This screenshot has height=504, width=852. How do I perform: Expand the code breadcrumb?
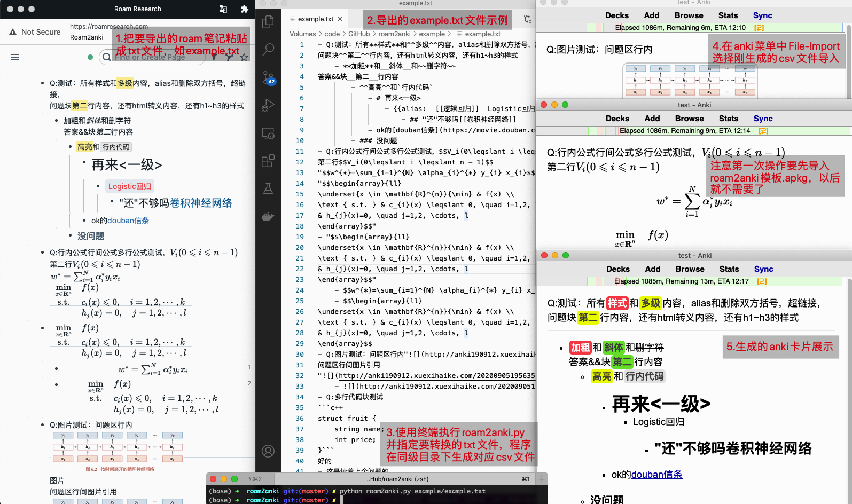coord(332,34)
